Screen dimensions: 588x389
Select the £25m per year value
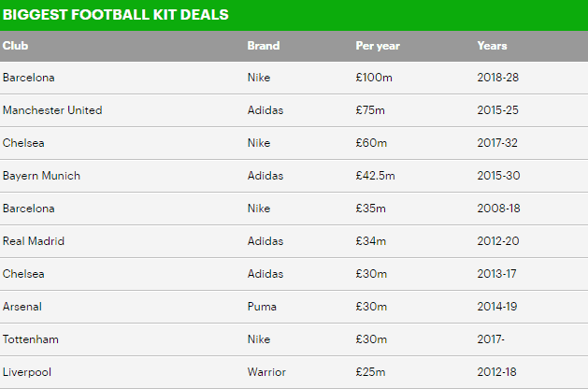(x=370, y=372)
